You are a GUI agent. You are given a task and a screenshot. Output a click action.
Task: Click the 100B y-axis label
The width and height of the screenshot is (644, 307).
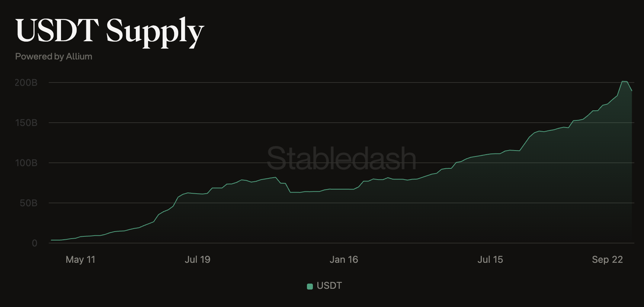(x=26, y=163)
